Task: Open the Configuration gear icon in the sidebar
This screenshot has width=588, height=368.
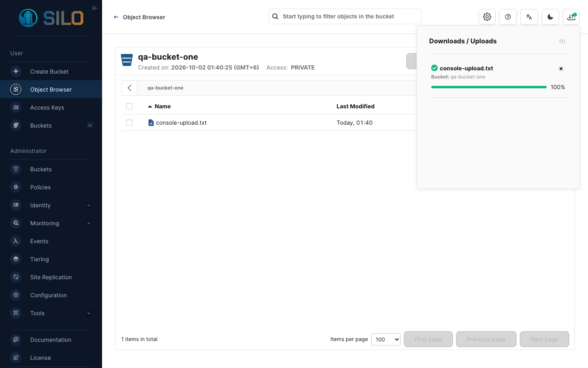Action: click(x=16, y=295)
